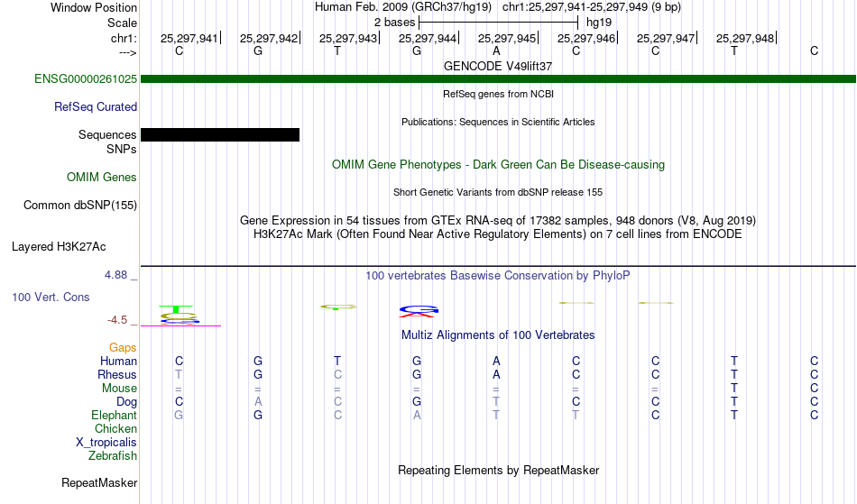Click the OMIM Gene Phenotypes track title
The height and width of the screenshot is (504, 857).
click(x=499, y=165)
